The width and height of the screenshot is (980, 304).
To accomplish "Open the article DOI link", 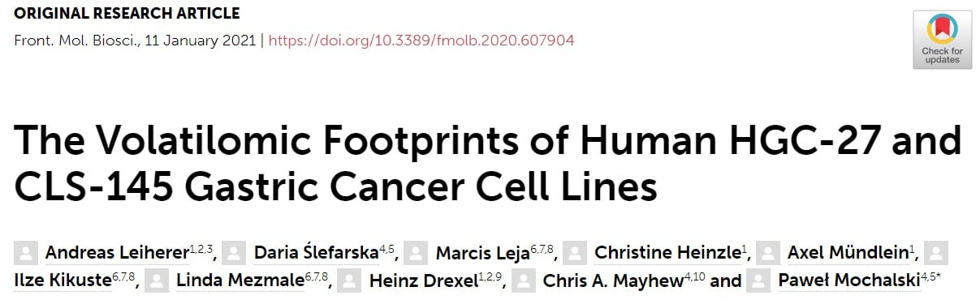I will 421,40.
